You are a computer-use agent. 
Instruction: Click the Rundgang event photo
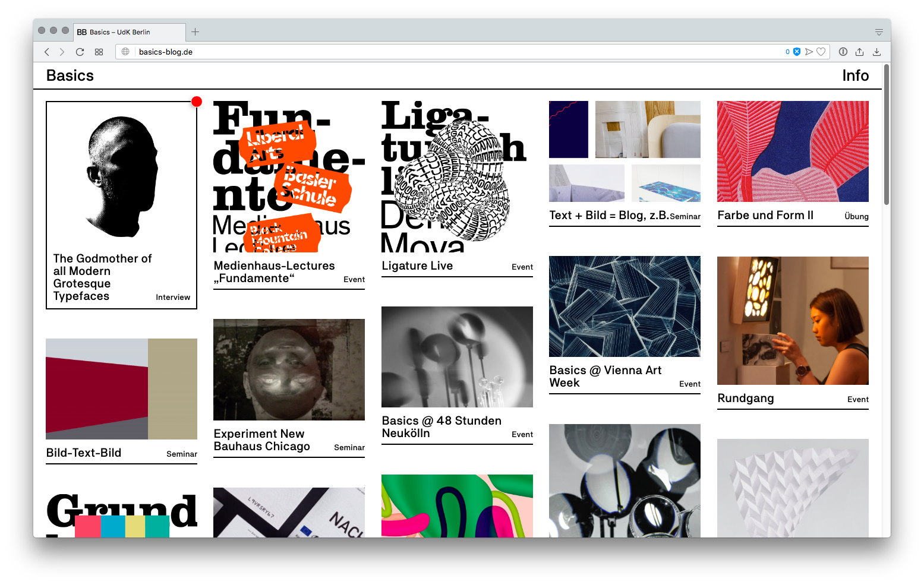point(793,321)
